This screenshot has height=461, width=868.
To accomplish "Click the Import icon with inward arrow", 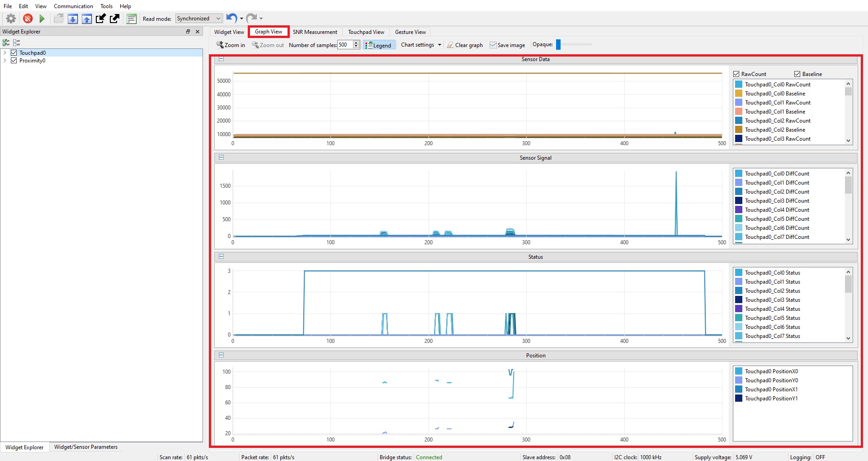I will coord(101,19).
